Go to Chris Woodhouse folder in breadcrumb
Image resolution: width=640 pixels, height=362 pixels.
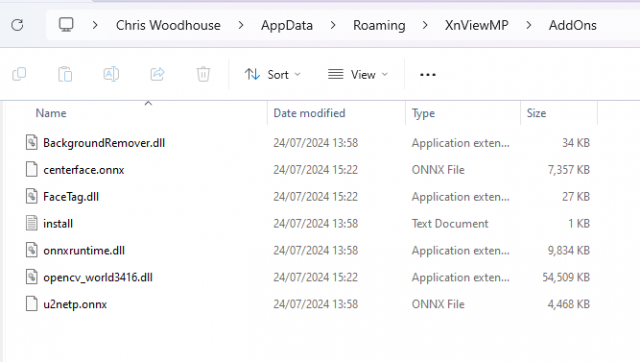(x=168, y=25)
